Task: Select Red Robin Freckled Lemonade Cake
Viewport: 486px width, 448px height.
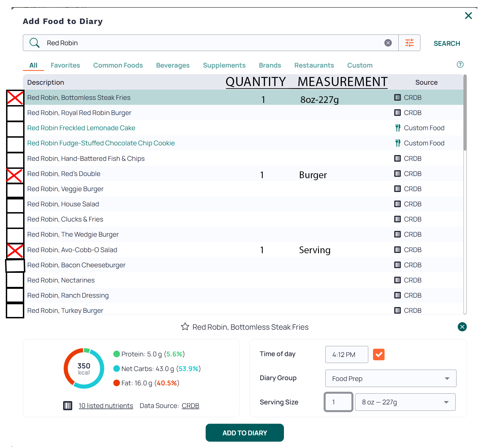Action: click(x=243, y=128)
